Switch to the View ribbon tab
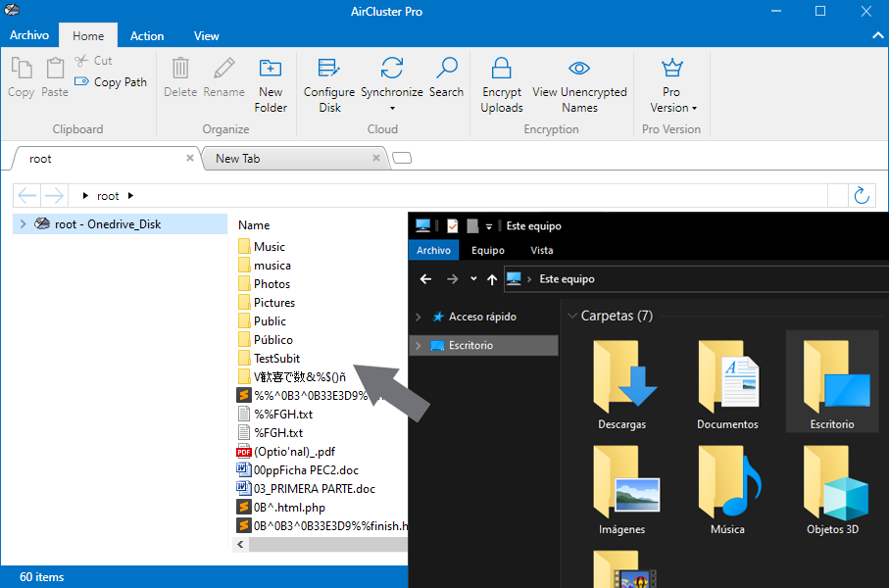The height and width of the screenshot is (588, 889). [x=207, y=35]
